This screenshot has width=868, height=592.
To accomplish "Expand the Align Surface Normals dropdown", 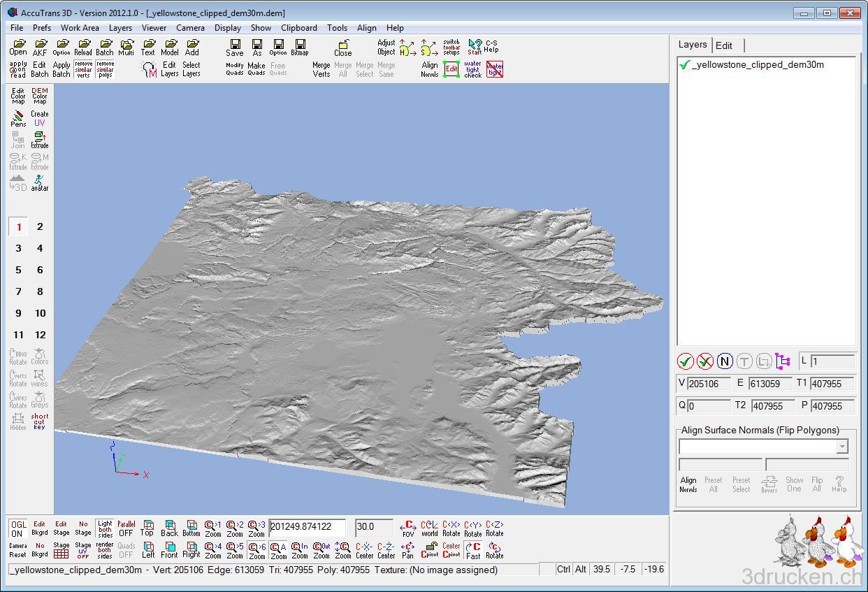I will (842, 447).
